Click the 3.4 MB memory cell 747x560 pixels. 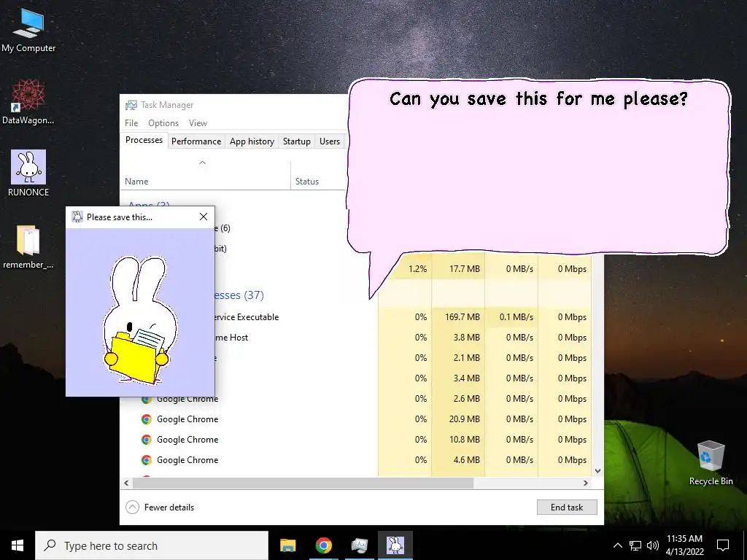tap(458, 378)
